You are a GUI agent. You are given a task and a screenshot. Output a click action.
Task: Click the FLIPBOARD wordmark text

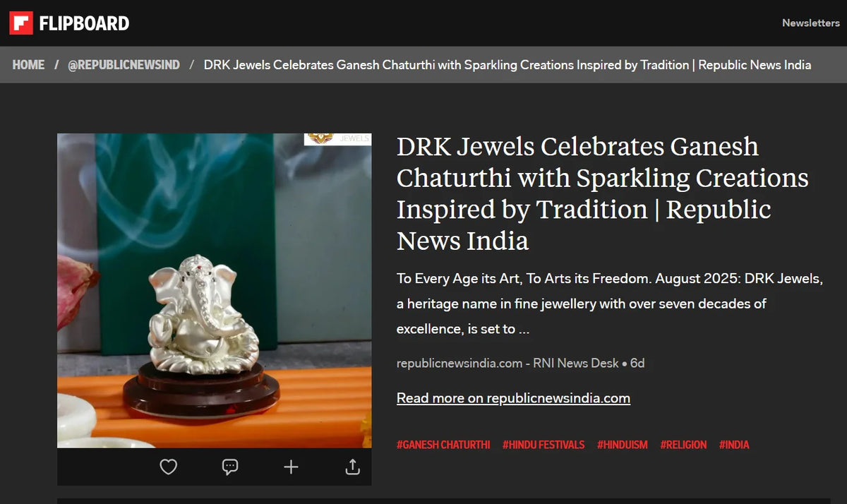pos(84,23)
